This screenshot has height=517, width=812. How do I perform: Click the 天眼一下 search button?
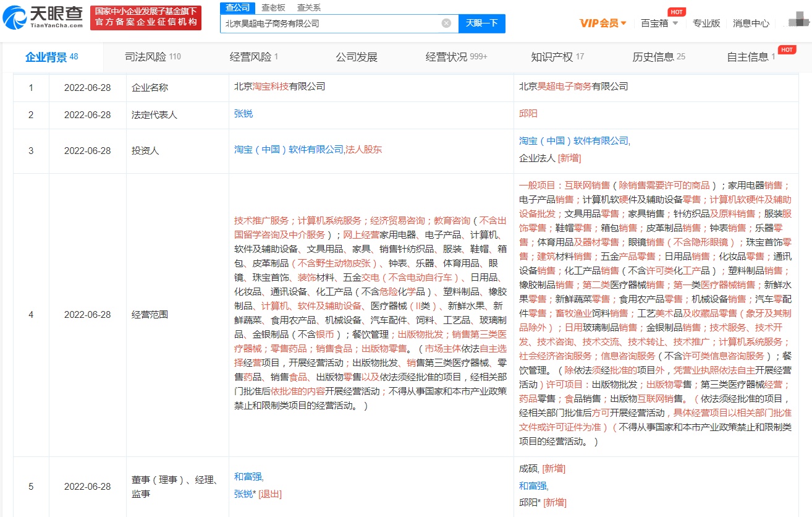pos(482,23)
